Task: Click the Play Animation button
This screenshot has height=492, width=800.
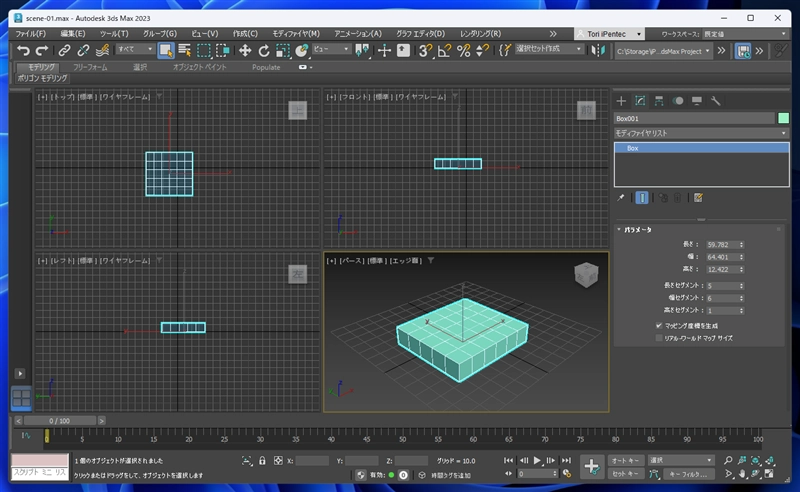Action: (537, 460)
